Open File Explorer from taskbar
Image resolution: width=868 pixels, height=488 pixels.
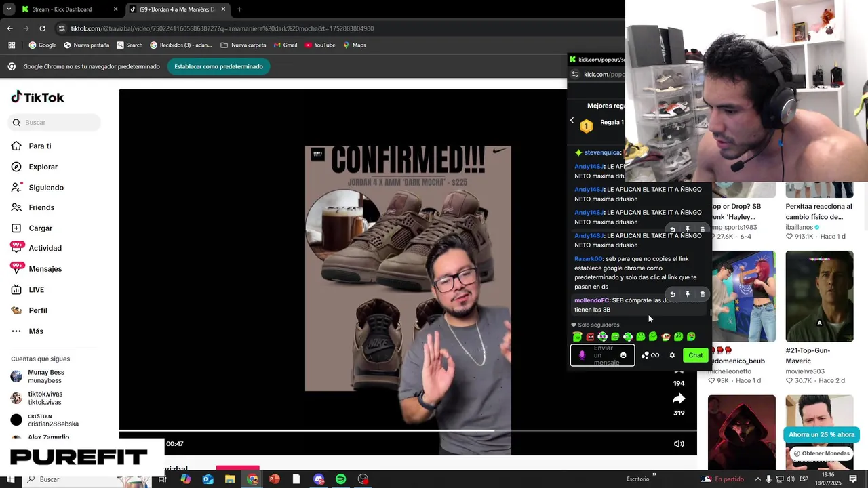pyautogui.click(x=230, y=479)
